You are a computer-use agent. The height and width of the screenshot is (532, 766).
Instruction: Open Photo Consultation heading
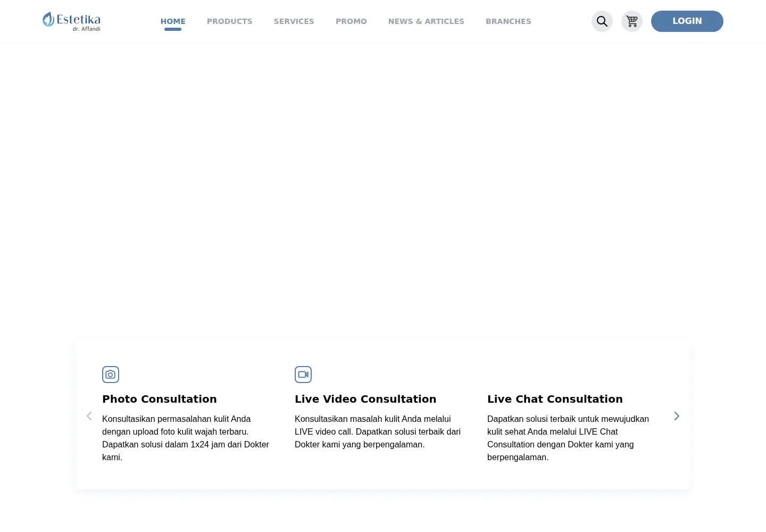point(160,399)
